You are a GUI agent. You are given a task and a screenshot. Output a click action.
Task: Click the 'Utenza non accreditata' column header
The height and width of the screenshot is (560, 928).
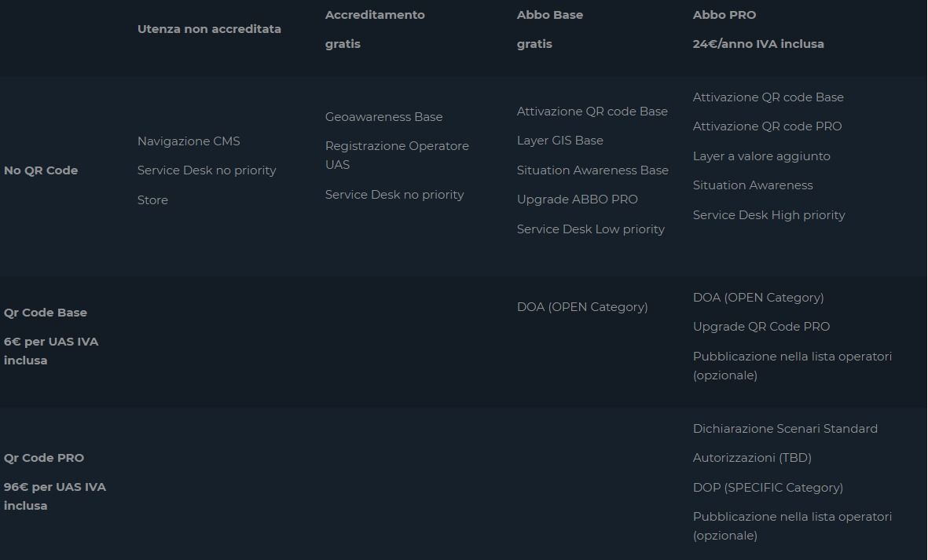pyautogui.click(x=209, y=29)
